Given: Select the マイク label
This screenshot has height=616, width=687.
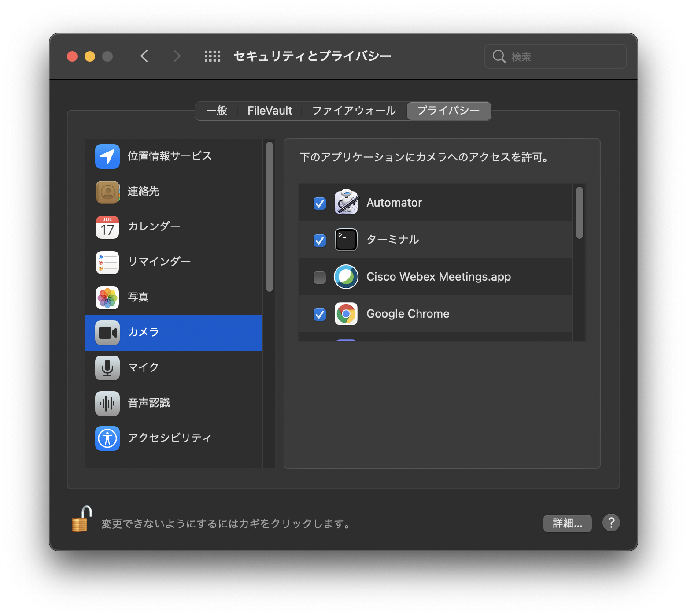Looking at the screenshot, I should (x=144, y=367).
